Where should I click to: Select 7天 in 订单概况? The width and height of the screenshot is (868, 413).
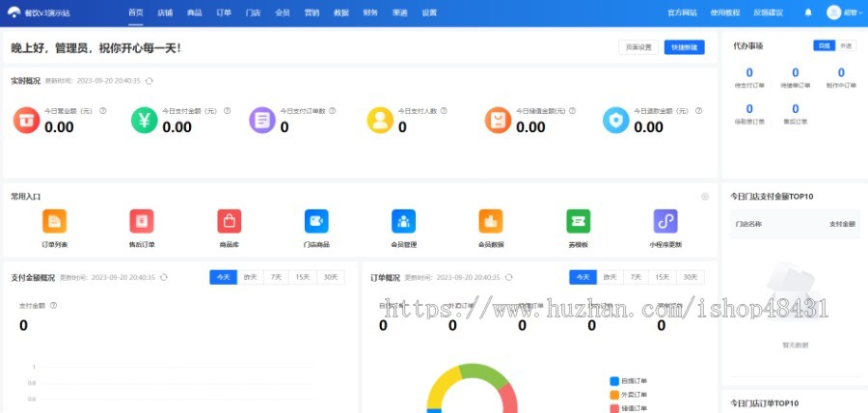coord(637,277)
